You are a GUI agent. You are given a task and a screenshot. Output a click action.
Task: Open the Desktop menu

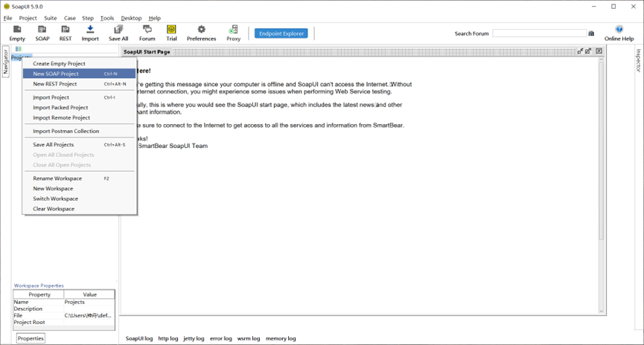[x=131, y=18]
